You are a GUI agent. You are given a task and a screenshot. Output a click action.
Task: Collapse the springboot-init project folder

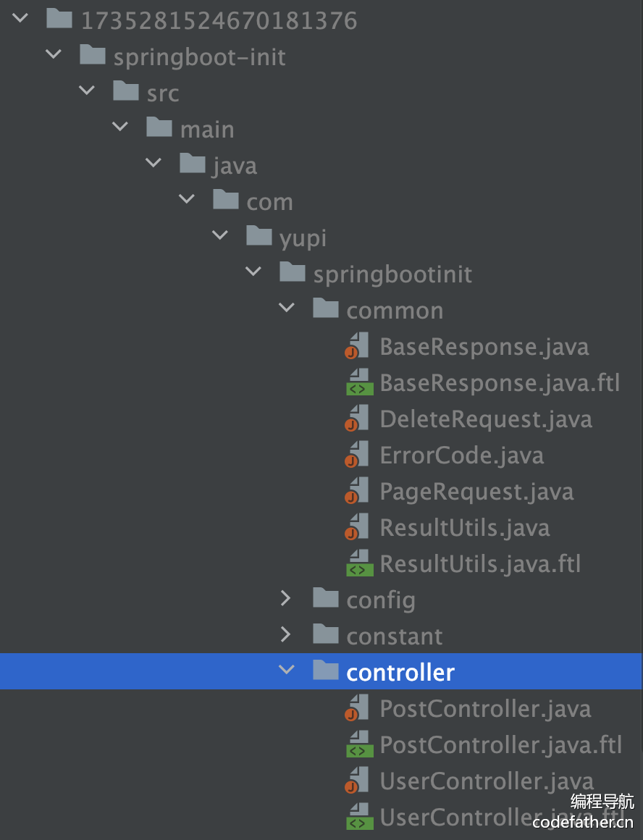(x=54, y=56)
